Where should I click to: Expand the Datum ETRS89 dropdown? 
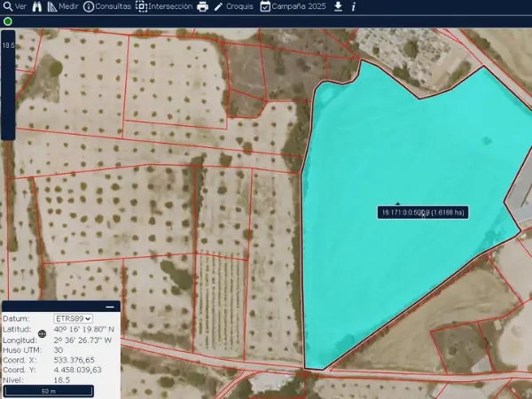(x=74, y=318)
